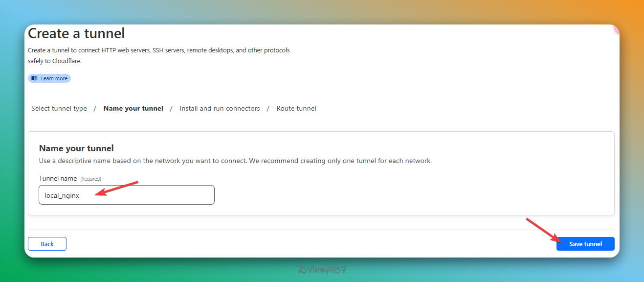Click the pink circle in top-right corner
The height and width of the screenshot is (282, 644).
point(616,29)
